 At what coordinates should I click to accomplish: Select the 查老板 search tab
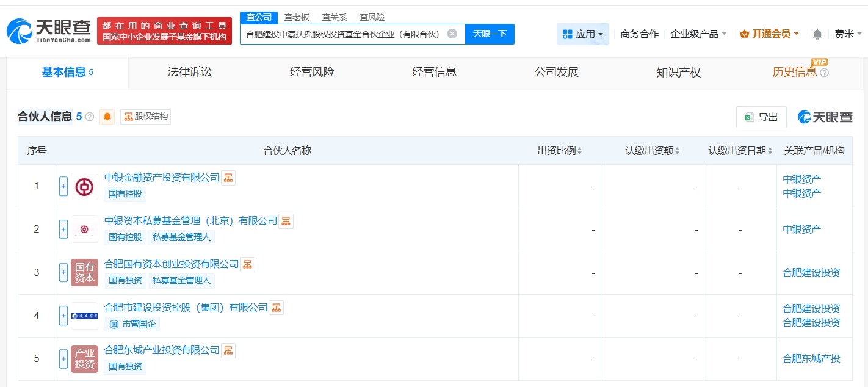click(x=297, y=17)
